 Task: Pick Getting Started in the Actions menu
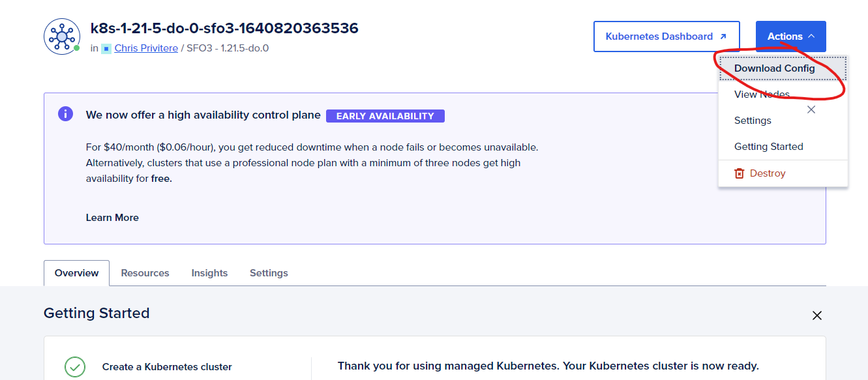click(768, 147)
